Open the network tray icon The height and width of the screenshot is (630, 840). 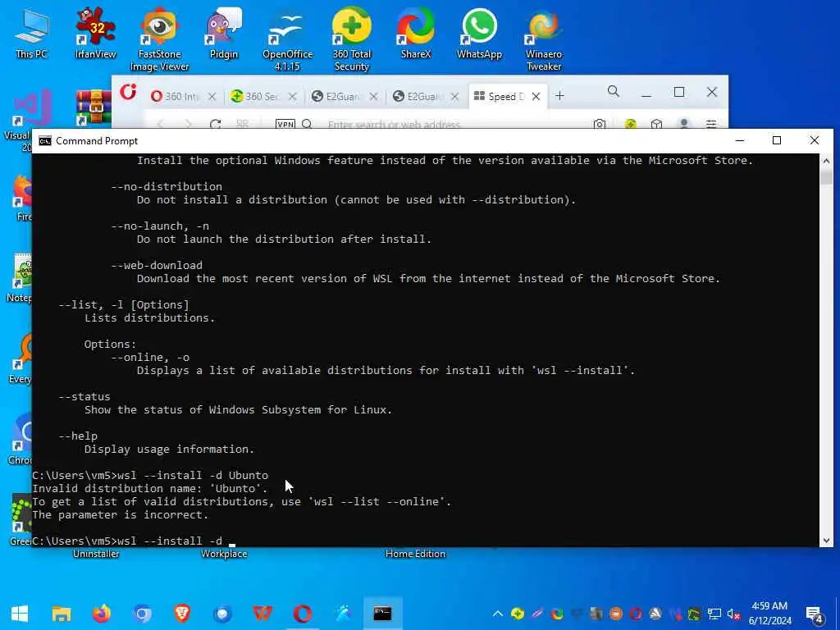click(x=714, y=614)
